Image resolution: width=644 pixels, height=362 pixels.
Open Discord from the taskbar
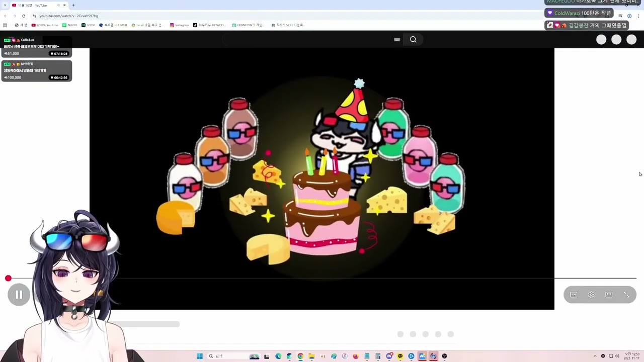pos(389,356)
